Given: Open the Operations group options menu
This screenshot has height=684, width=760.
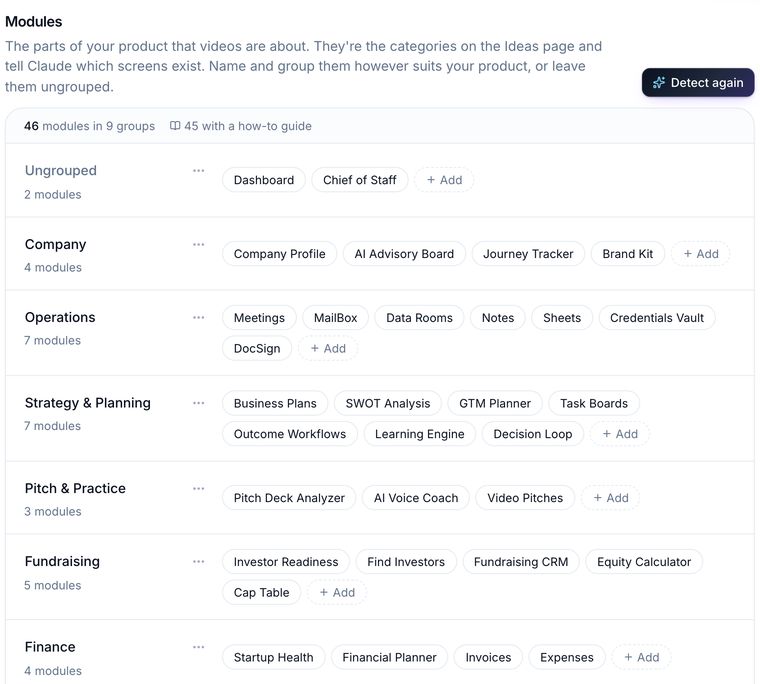Looking at the screenshot, I should (198, 318).
